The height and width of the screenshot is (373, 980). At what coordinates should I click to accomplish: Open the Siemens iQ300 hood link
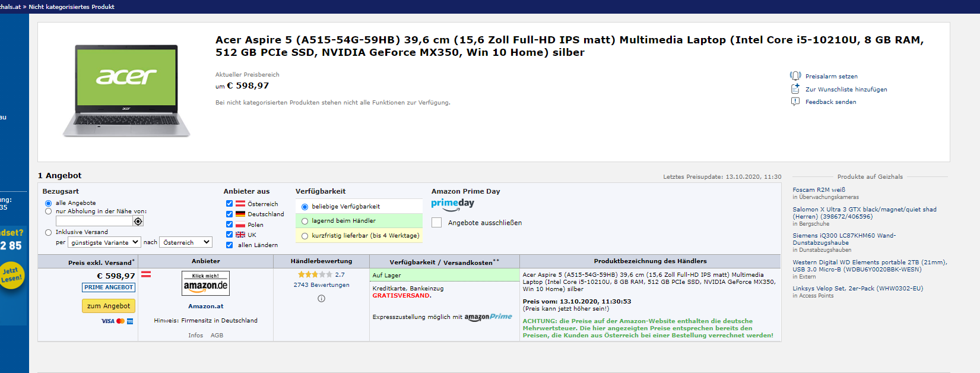[844, 239]
